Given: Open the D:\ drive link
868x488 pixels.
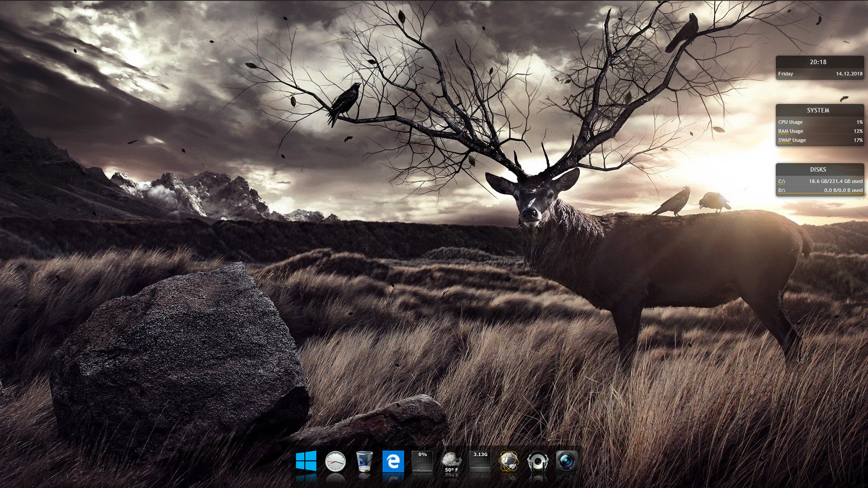Looking at the screenshot, I should coord(782,190).
